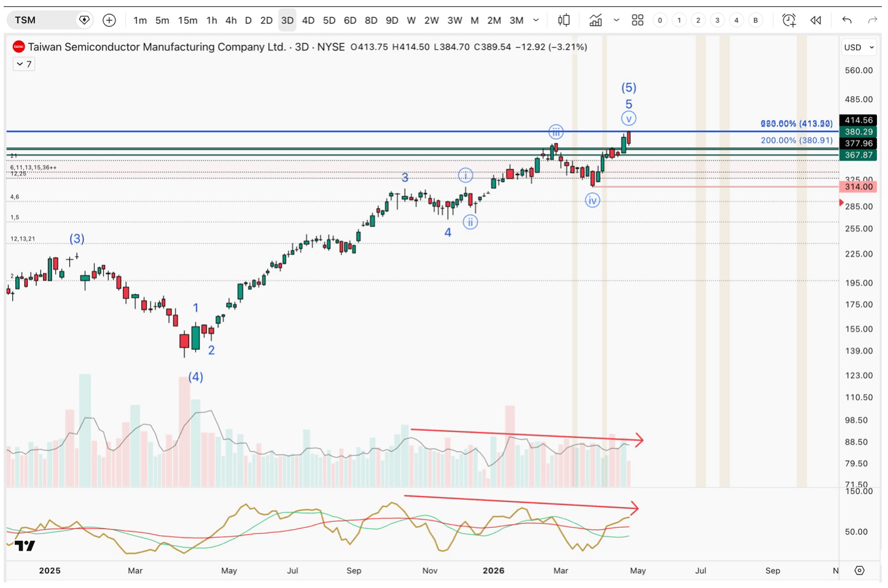Image resolution: width=888 pixels, height=588 pixels.
Task: Switch to the 1m timeframe
Action: click(140, 20)
